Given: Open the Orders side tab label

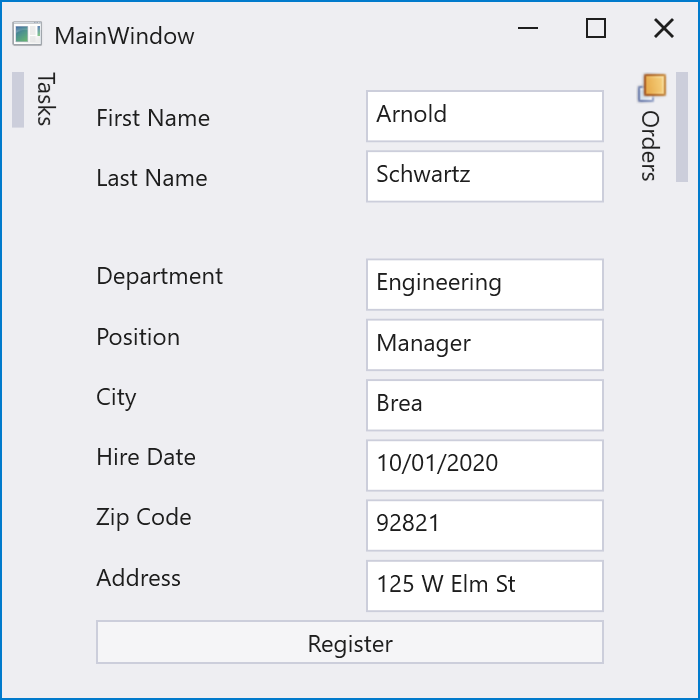Looking at the screenshot, I should [650, 145].
